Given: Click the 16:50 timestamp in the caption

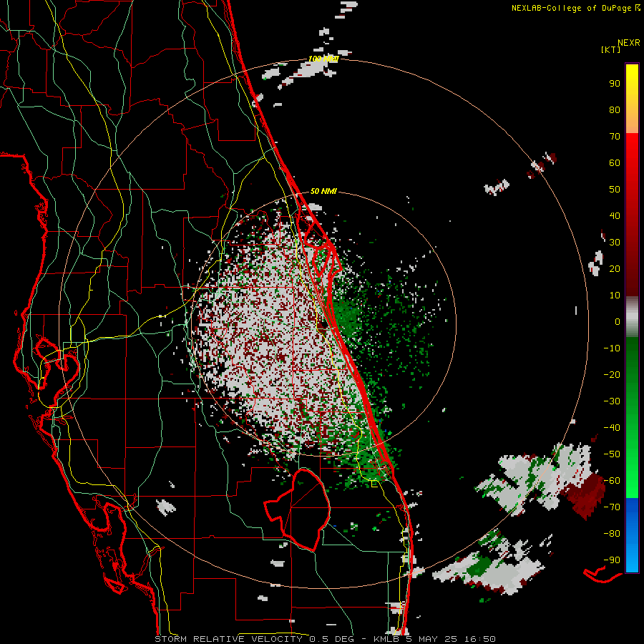Looking at the screenshot, I should 479,639.
